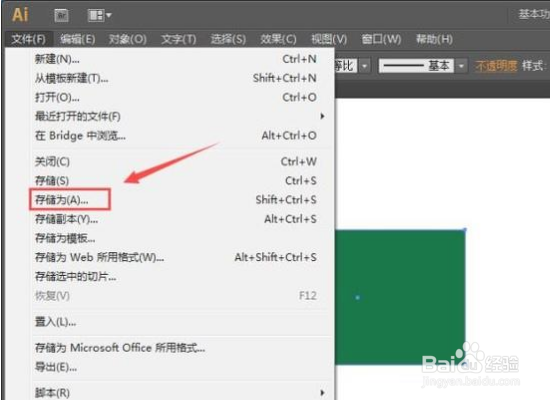Screen dimensions: 550x400
Task: Open the 选择(S) menu
Action: (228, 39)
